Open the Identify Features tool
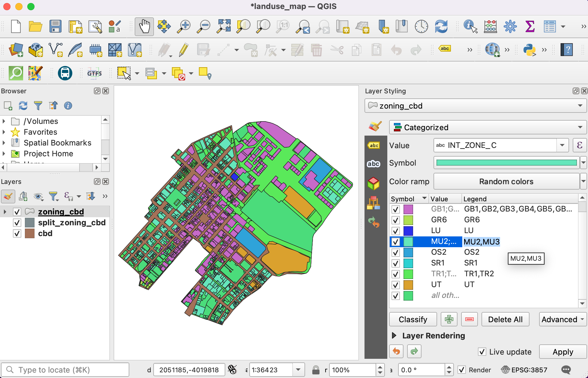 pos(470,26)
